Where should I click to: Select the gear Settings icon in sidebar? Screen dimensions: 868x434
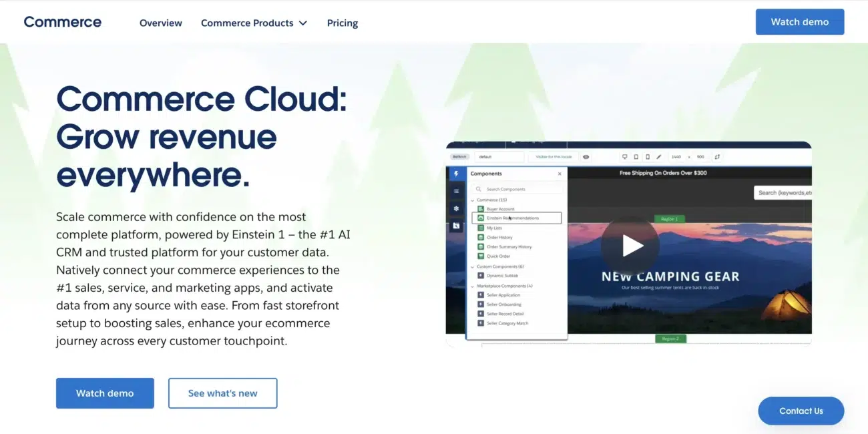457,209
